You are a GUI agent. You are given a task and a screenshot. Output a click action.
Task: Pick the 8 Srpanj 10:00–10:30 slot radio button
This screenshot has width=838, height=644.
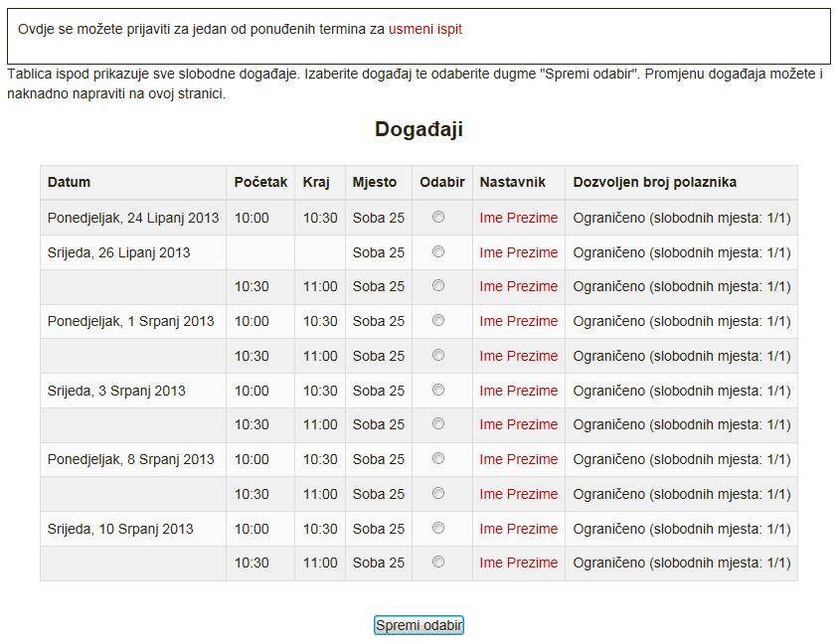click(x=438, y=459)
